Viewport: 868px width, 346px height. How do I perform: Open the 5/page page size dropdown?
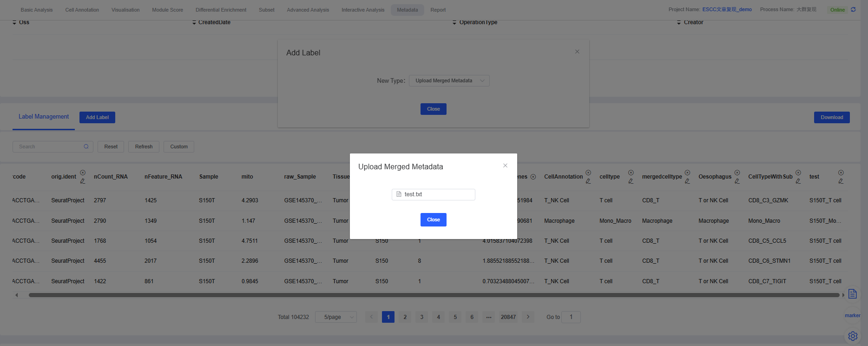tap(335, 317)
